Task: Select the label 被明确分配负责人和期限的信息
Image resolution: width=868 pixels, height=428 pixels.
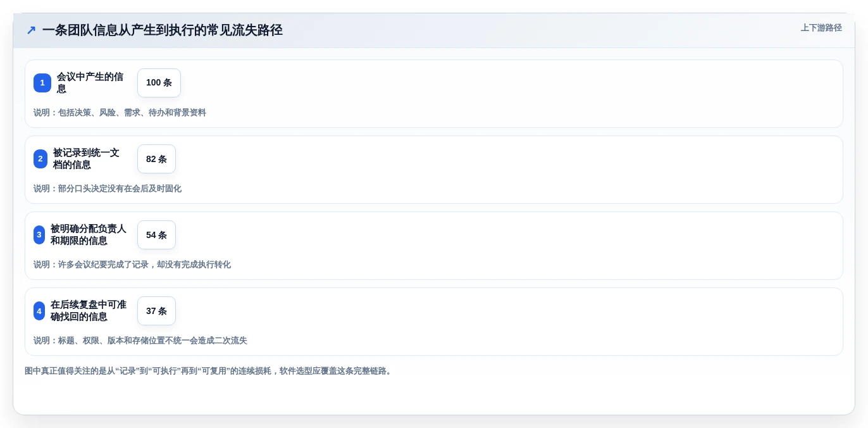Action: pyautogui.click(x=89, y=235)
